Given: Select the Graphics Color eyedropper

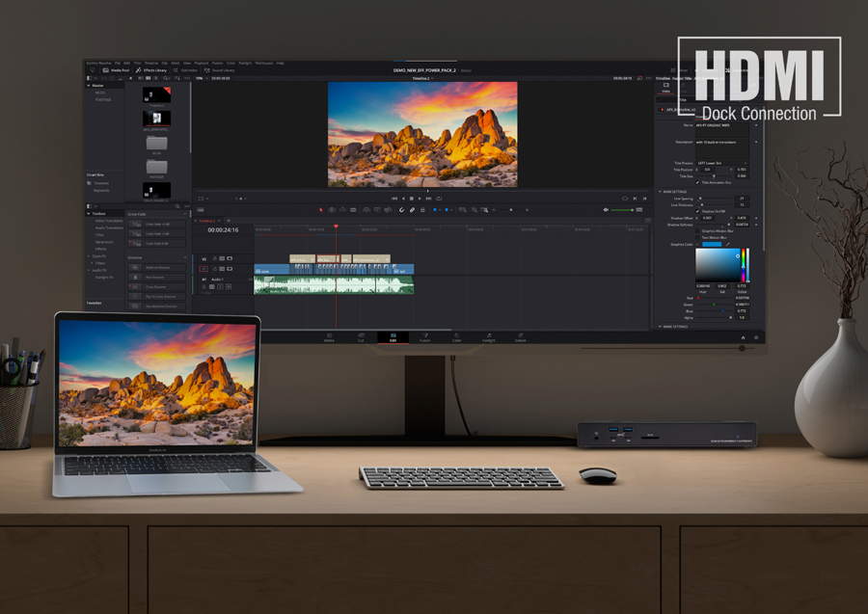Looking at the screenshot, I should tap(728, 244).
